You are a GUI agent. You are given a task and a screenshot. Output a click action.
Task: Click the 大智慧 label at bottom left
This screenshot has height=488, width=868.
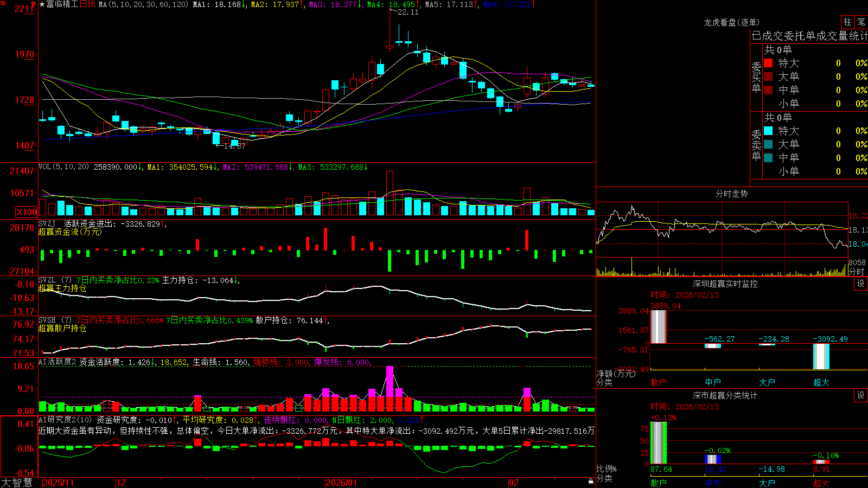[17, 482]
